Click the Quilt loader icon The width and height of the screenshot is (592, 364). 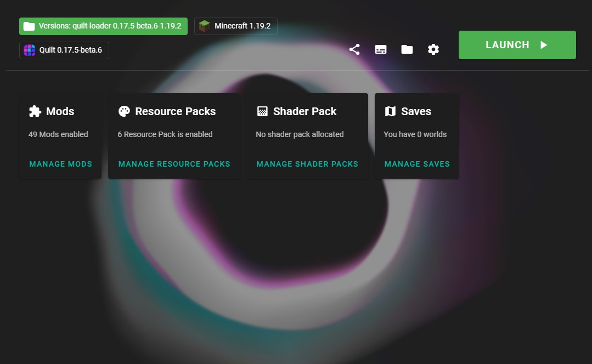[29, 50]
